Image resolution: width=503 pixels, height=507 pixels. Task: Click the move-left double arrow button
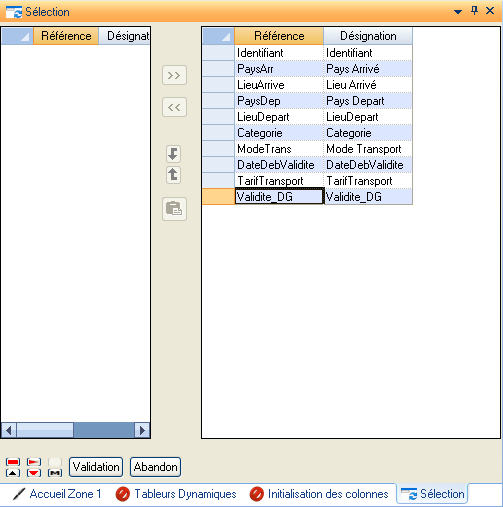pos(174,107)
